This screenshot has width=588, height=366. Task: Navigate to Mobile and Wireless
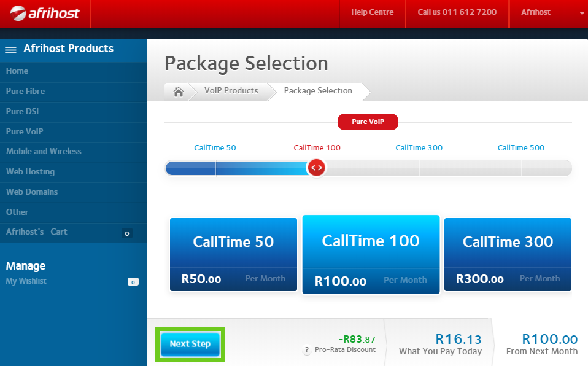[44, 151]
